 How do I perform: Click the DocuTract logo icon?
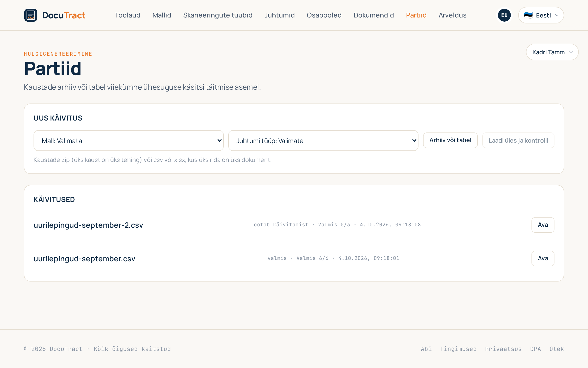coord(31,15)
